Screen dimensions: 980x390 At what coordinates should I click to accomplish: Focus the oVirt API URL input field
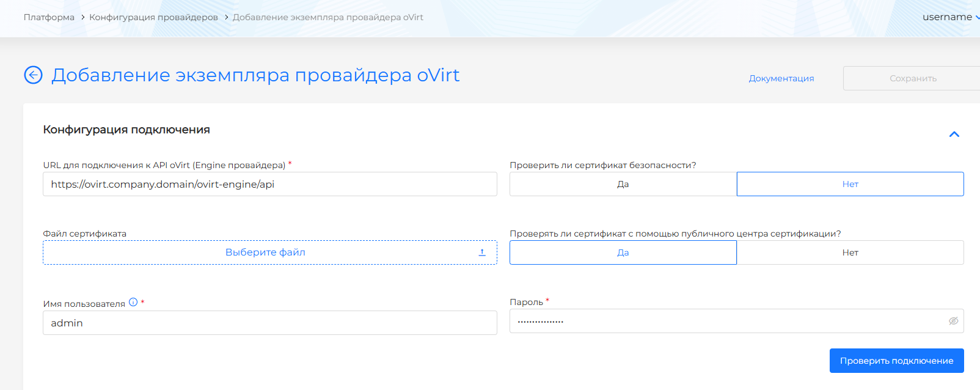click(x=269, y=184)
